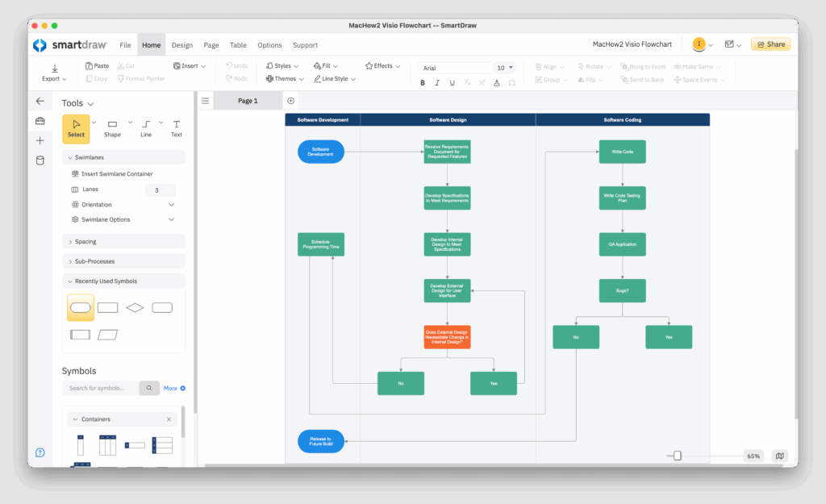Viewport: 826px width, 504px height.
Task: Click the Paste button
Action: tap(98, 66)
